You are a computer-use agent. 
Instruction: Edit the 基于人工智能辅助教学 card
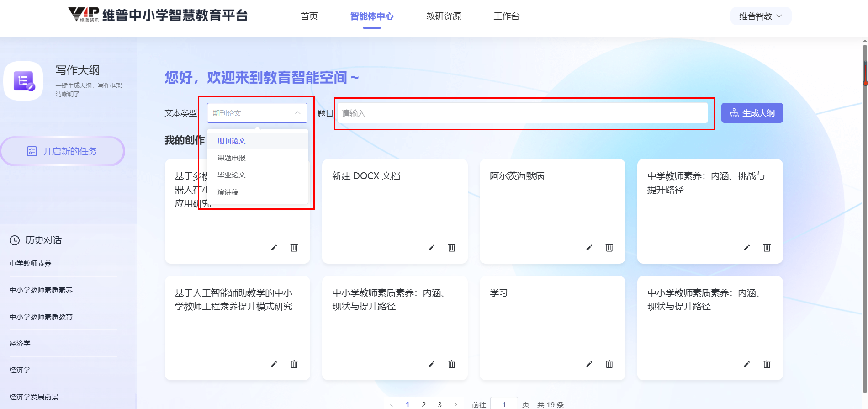[x=274, y=364]
